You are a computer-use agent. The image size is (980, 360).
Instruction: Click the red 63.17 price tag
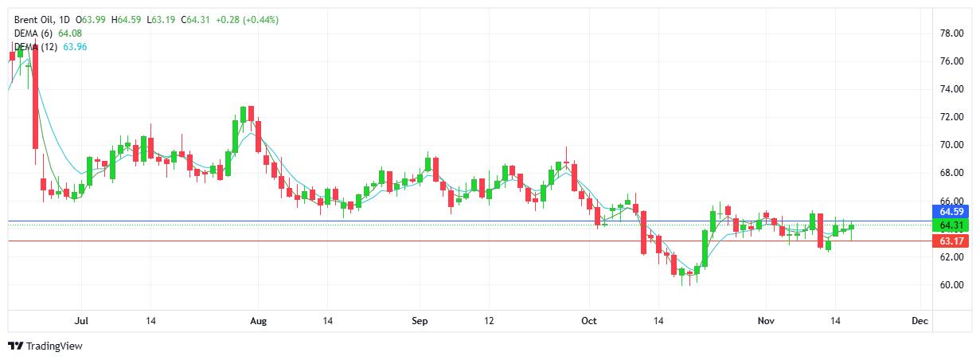point(952,241)
